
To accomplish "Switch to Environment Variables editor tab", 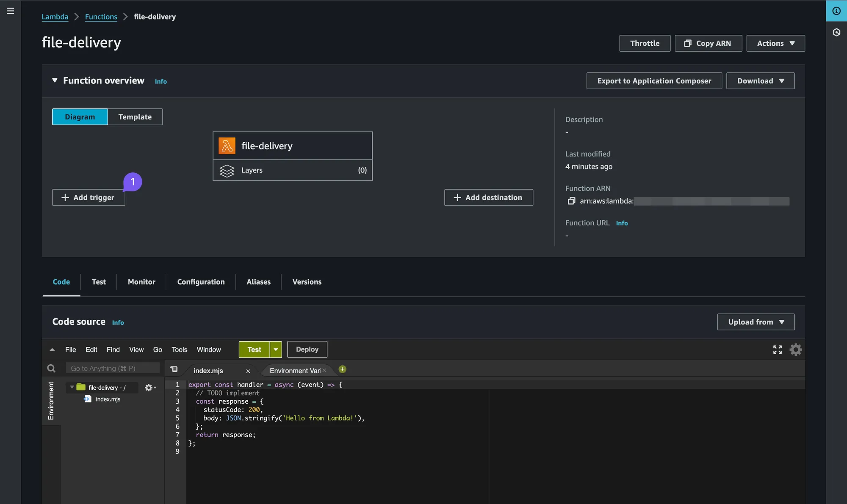I will point(295,371).
